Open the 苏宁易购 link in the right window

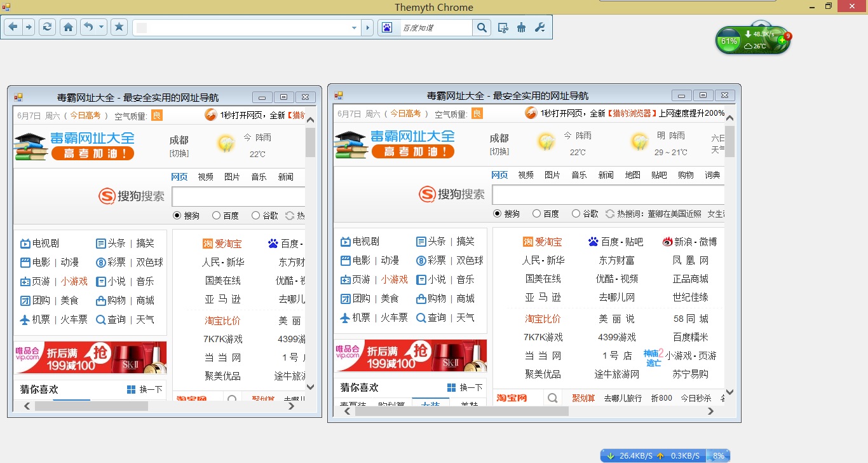(690, 374)
